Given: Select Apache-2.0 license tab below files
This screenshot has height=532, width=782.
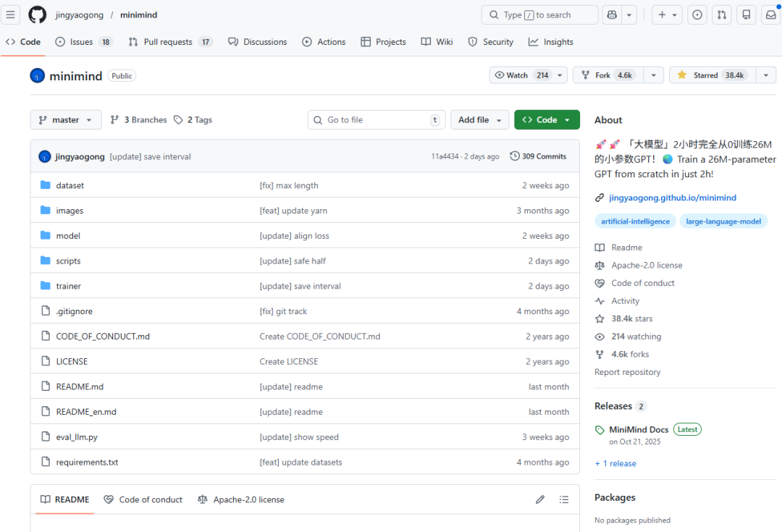Looking at the screenshot, I should (x=241, y=499).
